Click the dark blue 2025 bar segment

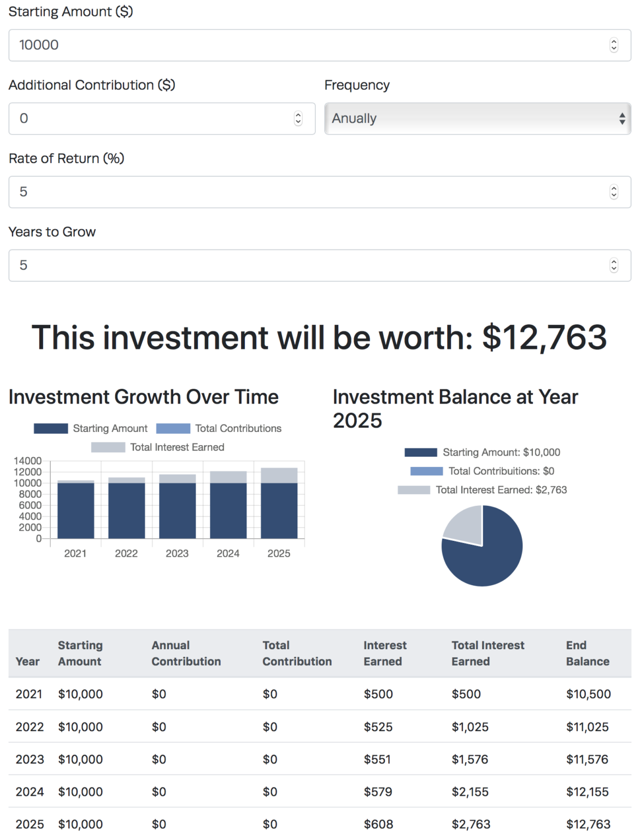(279, 511)
